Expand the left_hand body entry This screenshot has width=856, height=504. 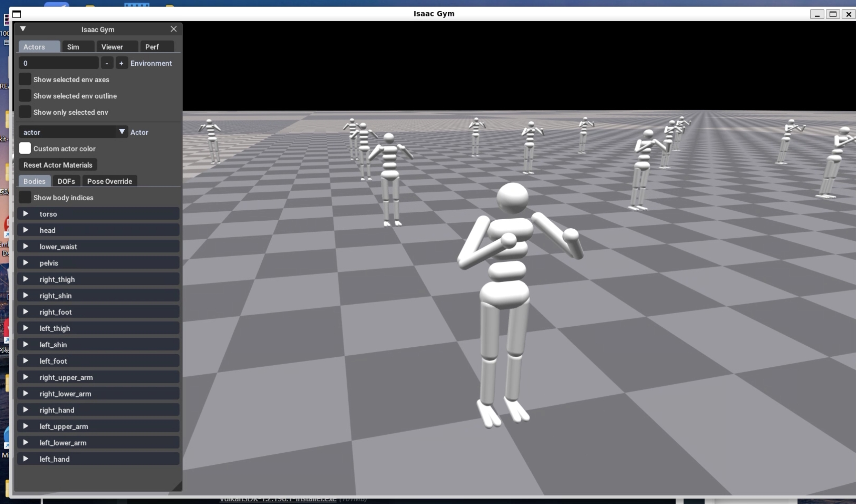26,459
